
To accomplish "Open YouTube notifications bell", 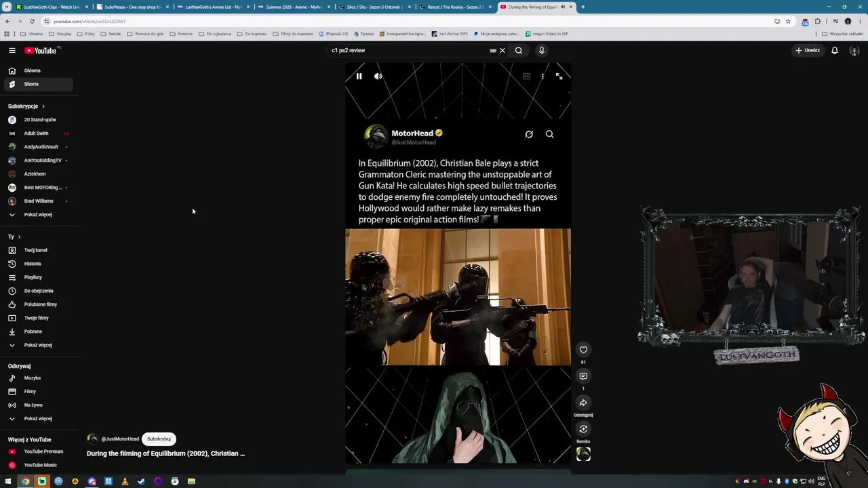I will click(835, 50).
